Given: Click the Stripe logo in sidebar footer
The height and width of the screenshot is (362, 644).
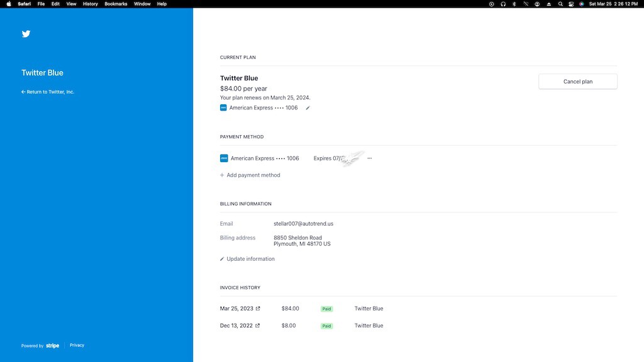Looking at the screenshot, I should pyautogui.click(x=52, y=346).
